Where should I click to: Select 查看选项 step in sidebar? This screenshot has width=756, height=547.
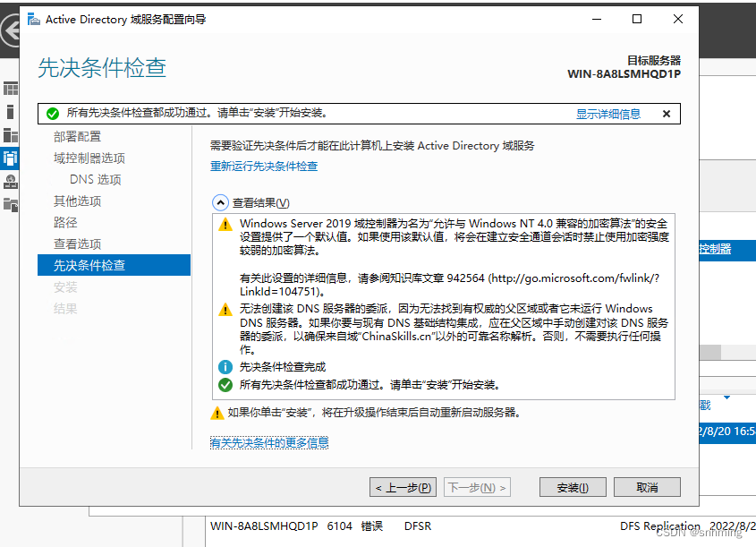pos(77,244)
